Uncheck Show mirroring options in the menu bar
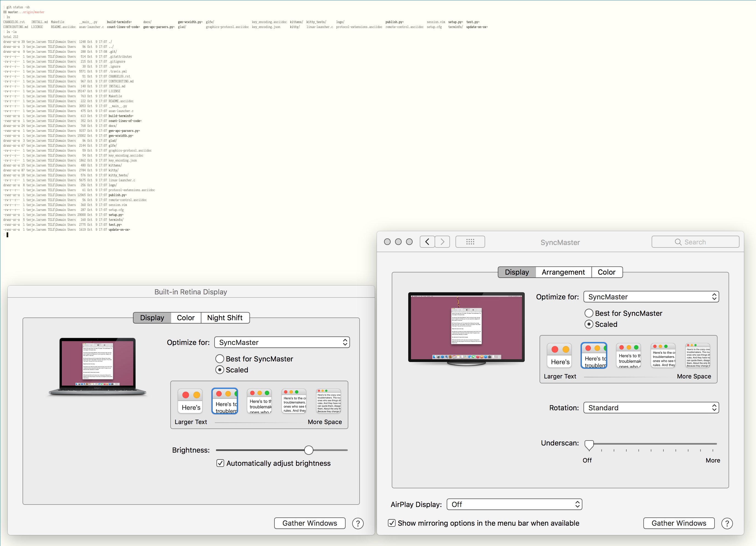The image size is (756, 546). 391,523
